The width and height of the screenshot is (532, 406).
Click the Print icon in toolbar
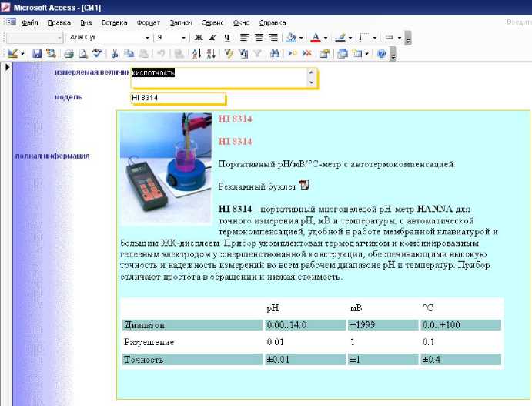[69, 54]
